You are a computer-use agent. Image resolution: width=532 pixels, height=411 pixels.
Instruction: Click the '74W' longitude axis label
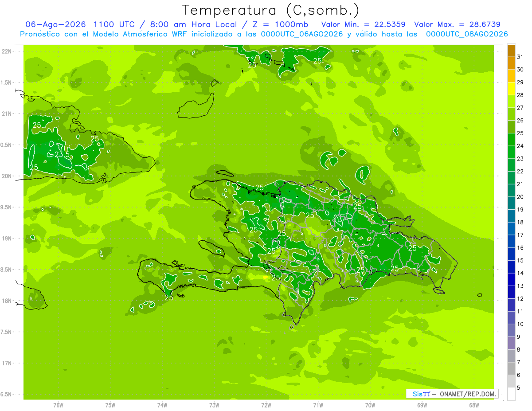[162, 405]
